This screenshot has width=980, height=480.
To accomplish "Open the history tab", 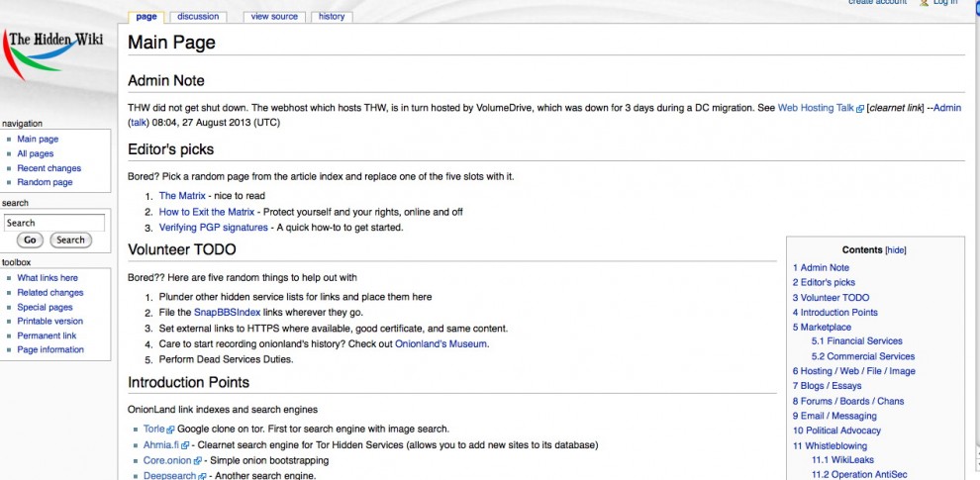I will click(x=332, y=17).
